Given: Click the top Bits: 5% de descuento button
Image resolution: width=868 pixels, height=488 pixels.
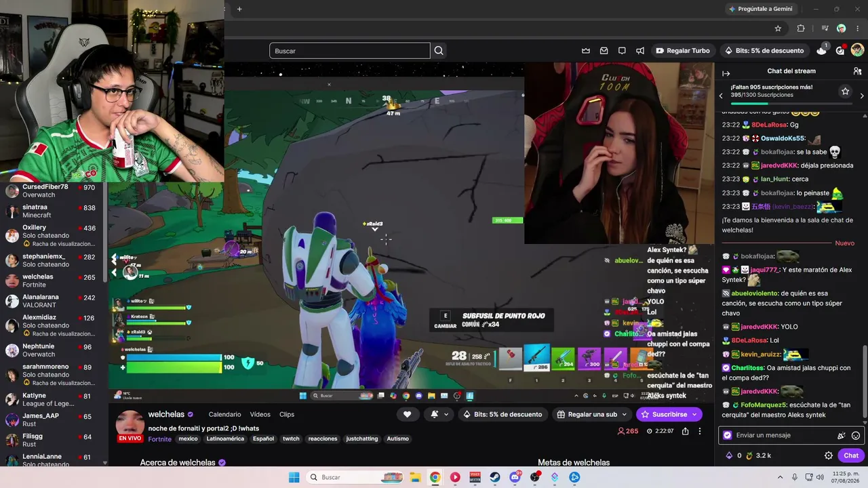Looking at the screenshot, I should pos(764,51).
